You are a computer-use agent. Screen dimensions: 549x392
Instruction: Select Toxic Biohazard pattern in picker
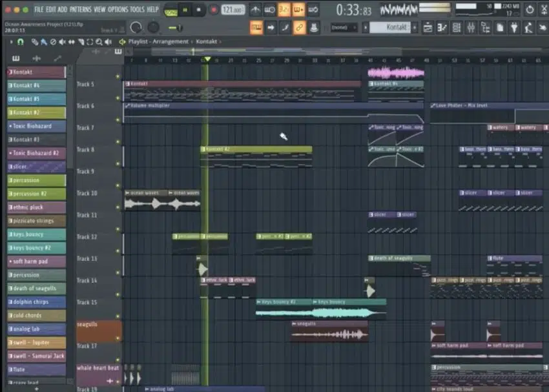(36, 126)
